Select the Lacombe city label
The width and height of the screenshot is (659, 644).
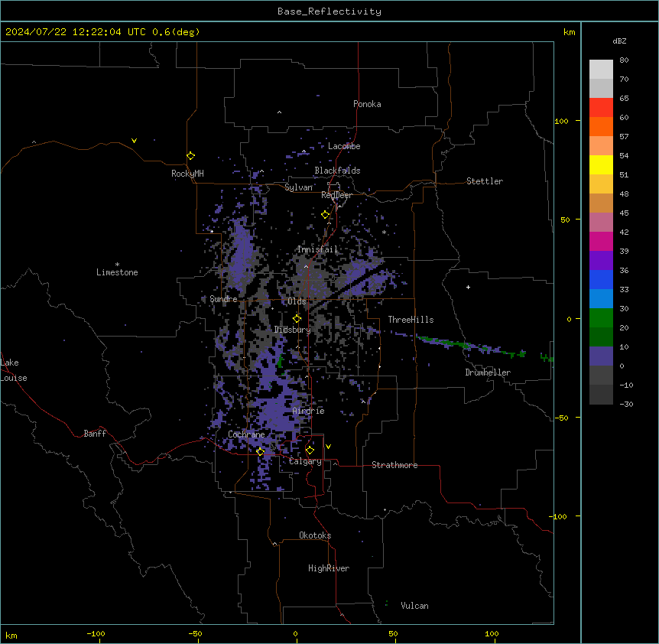(344, 146)
